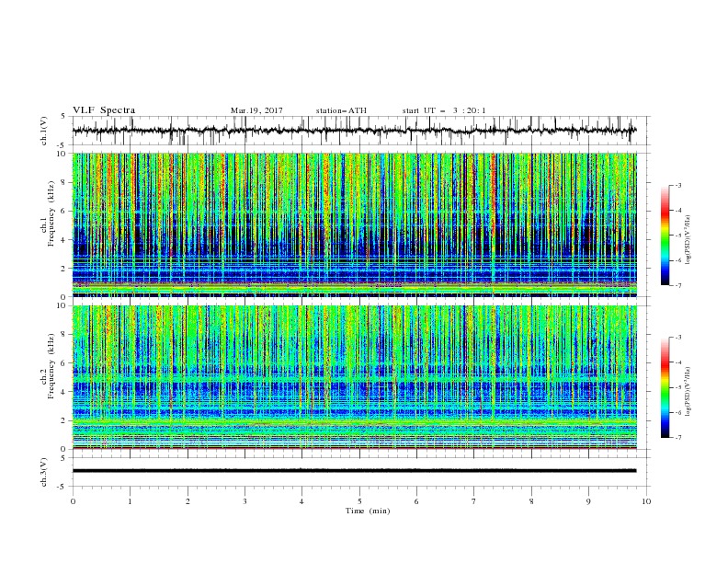Click the ch.1 PSD color scale bar

coord(665,236)
